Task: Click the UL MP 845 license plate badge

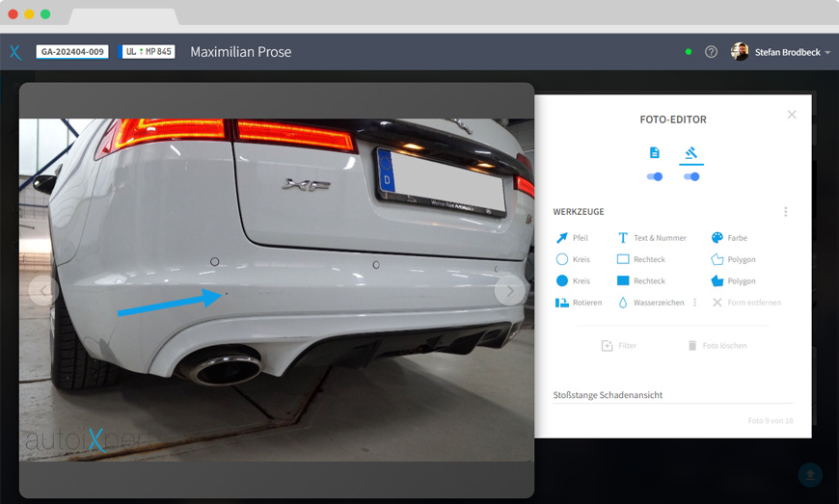Action: click(149, 52)
